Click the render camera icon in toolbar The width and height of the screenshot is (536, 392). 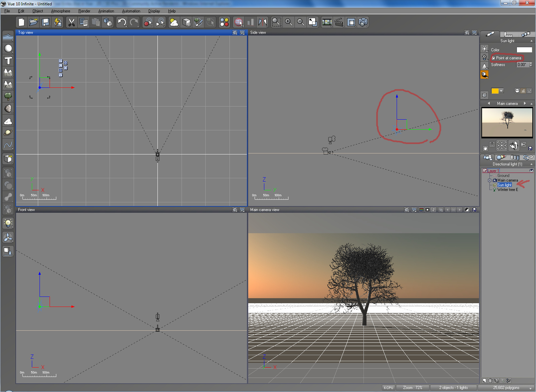click(363, 22)
